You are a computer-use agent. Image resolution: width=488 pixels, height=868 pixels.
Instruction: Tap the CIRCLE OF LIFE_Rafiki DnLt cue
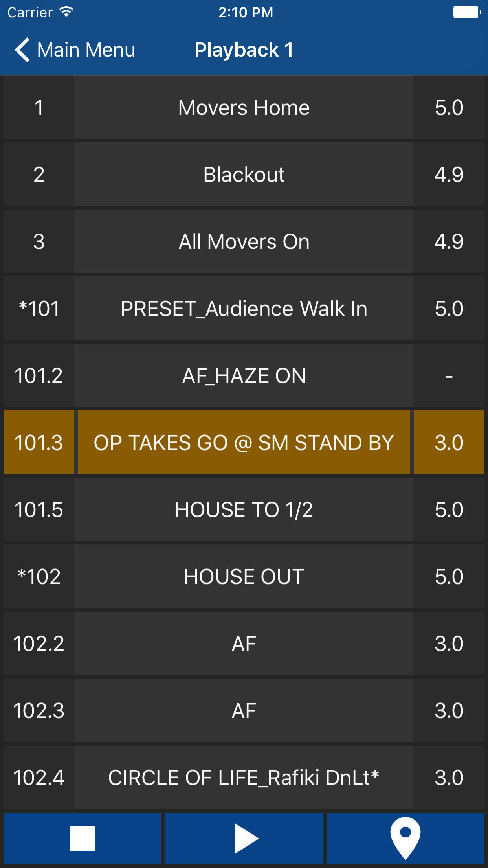(244, 778)
